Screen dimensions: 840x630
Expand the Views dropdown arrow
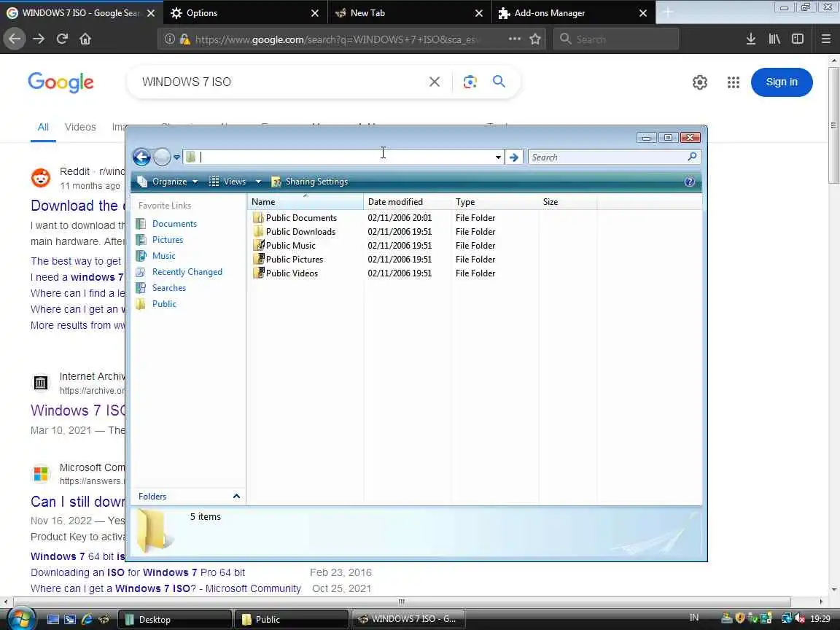[257, 182]
